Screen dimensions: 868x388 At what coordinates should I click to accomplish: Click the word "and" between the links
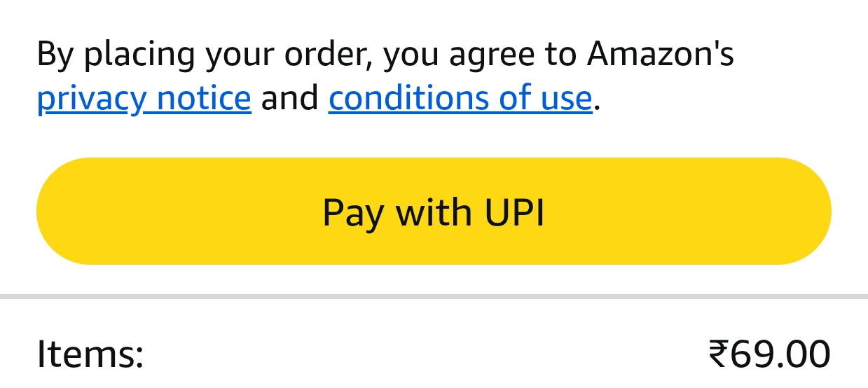[289, 98]
